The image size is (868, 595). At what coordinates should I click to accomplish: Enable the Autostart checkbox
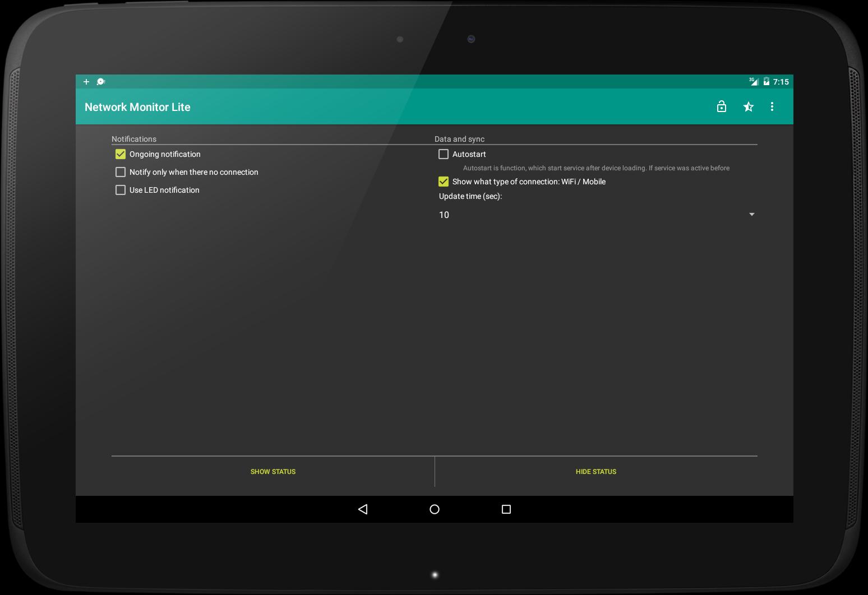(x=444, y=154)
